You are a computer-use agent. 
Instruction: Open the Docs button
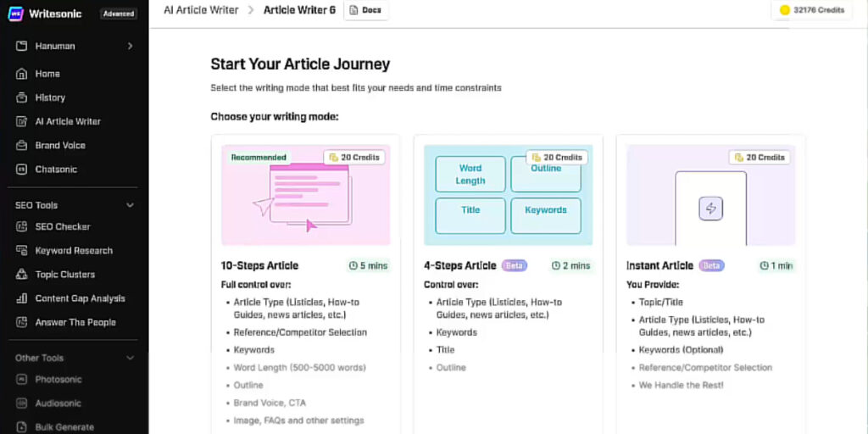click(366, 10)
